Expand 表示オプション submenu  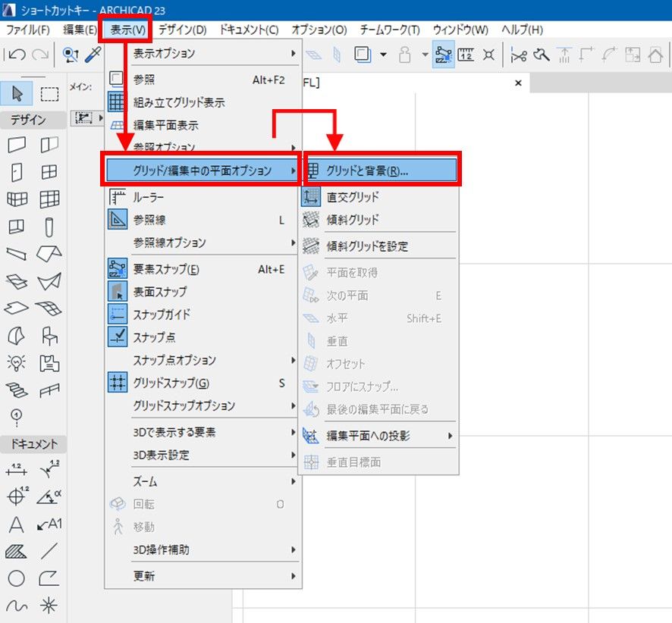click(x=203, y=54)
